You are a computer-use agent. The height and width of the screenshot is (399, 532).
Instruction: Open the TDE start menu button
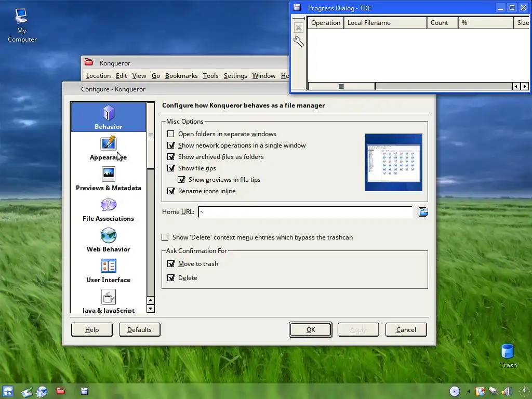[8, 391]
